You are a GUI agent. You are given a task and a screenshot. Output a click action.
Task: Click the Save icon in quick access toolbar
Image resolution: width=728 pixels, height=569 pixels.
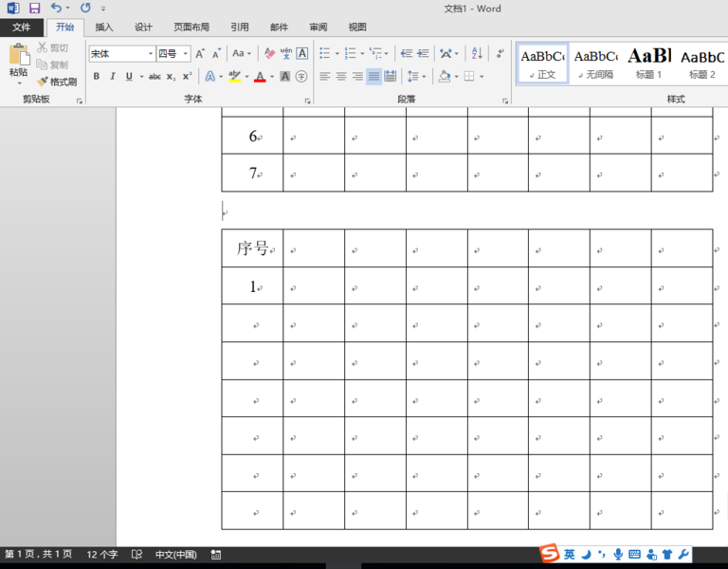[x=34, y=9]
